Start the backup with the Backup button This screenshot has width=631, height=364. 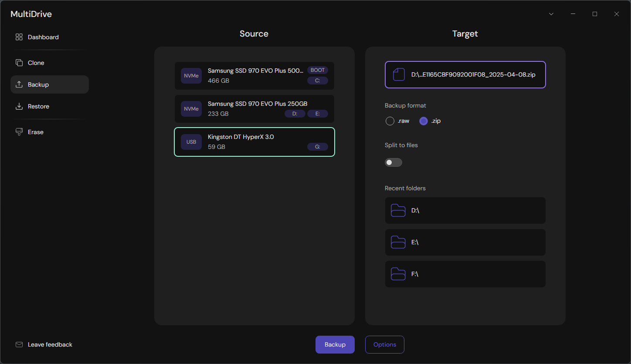335,344
